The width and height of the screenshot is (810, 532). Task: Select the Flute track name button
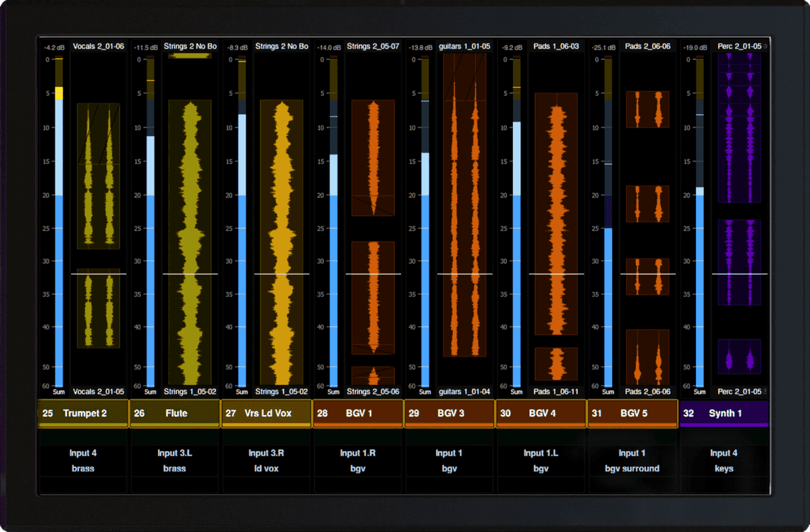point(175,413)
